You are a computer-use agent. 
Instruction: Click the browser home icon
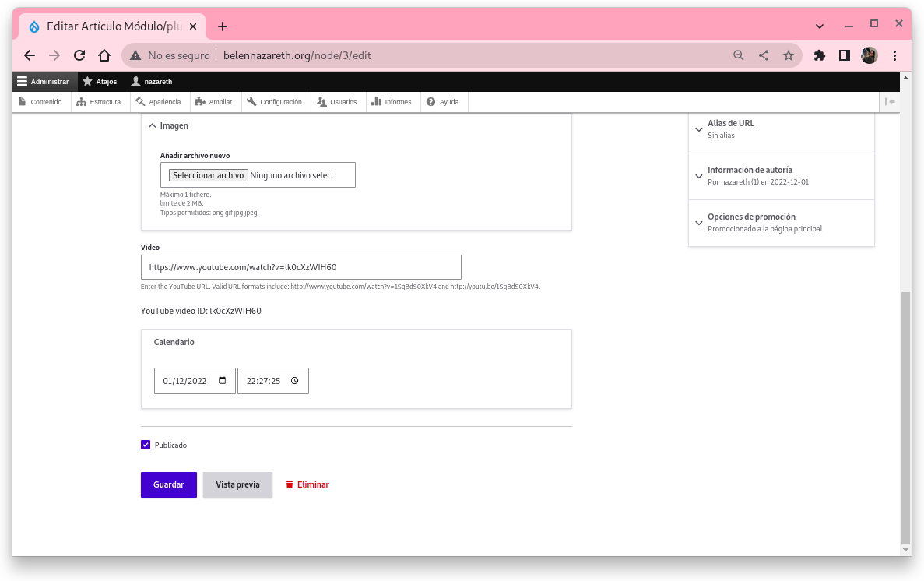click(104, 55)
